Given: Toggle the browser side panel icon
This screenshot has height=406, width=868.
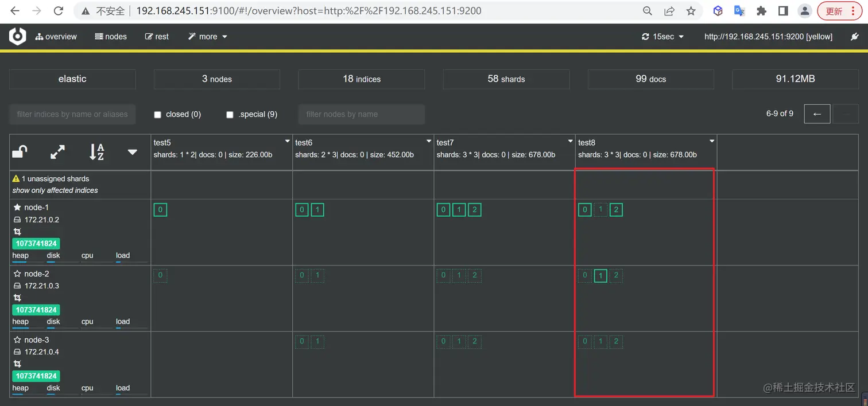Looking at the screenshot, I should [783, 11].
